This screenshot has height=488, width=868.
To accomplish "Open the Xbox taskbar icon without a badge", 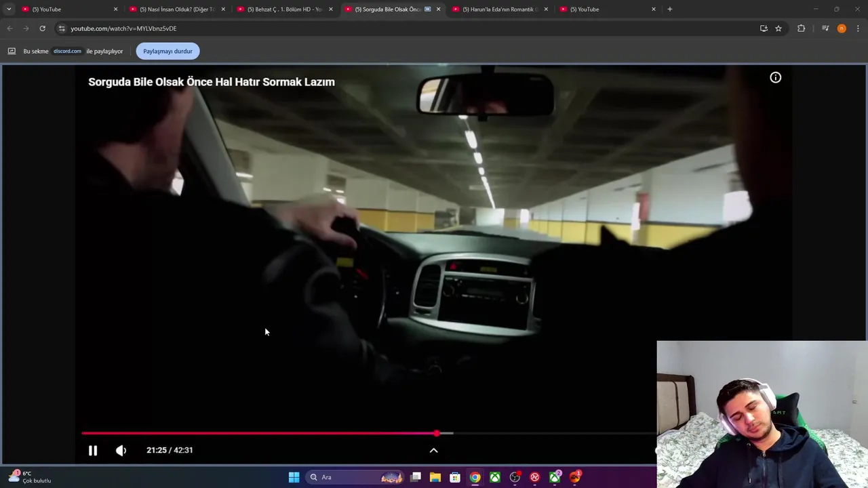I will pyautogui.click(x=495, y=477).
